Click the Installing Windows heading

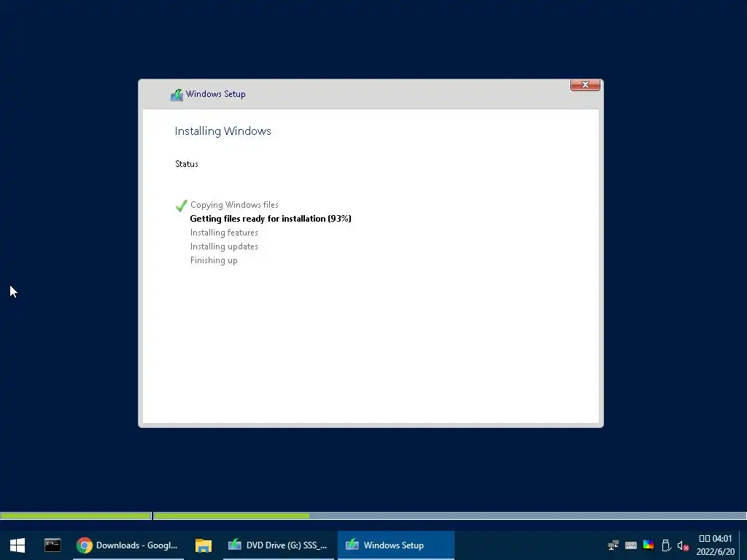(x=223, y=131)
